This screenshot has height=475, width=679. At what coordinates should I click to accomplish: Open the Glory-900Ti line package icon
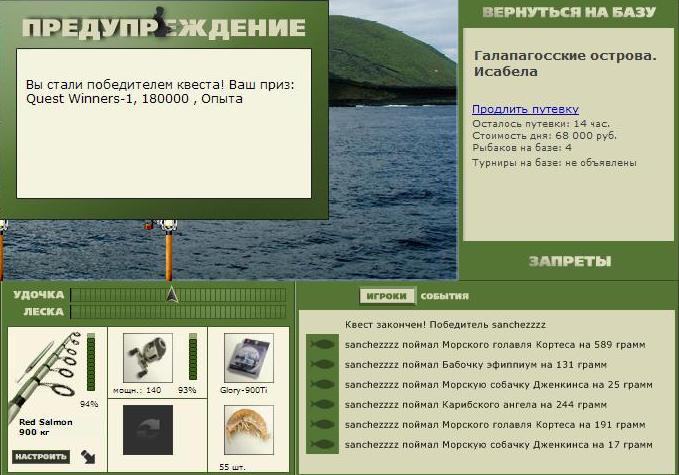click(x=249, y=358)
